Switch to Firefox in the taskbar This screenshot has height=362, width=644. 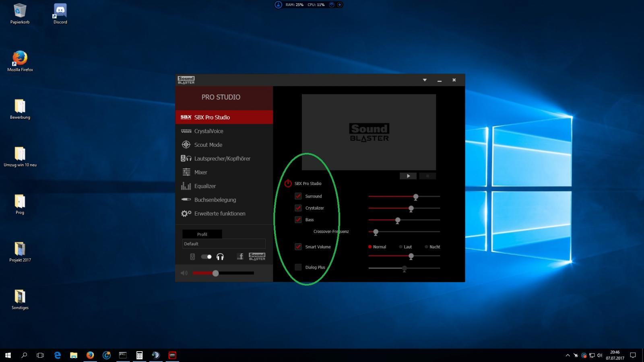[x=90, y=355]
